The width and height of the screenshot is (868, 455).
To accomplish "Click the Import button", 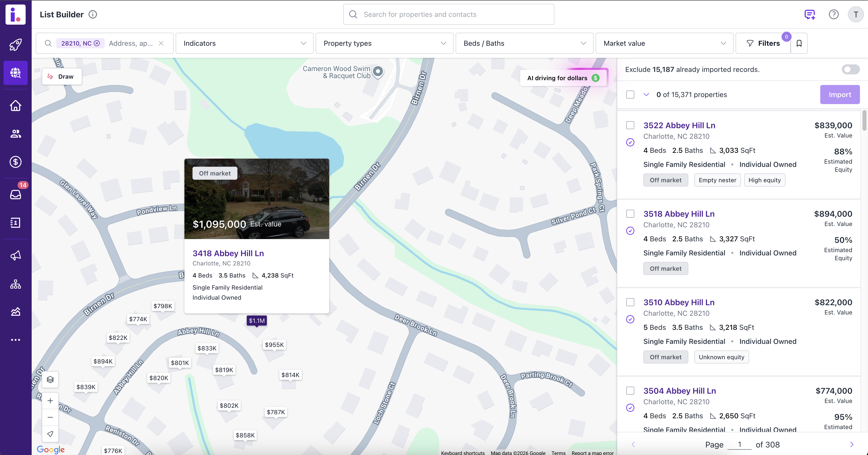I will click(840, 94).
